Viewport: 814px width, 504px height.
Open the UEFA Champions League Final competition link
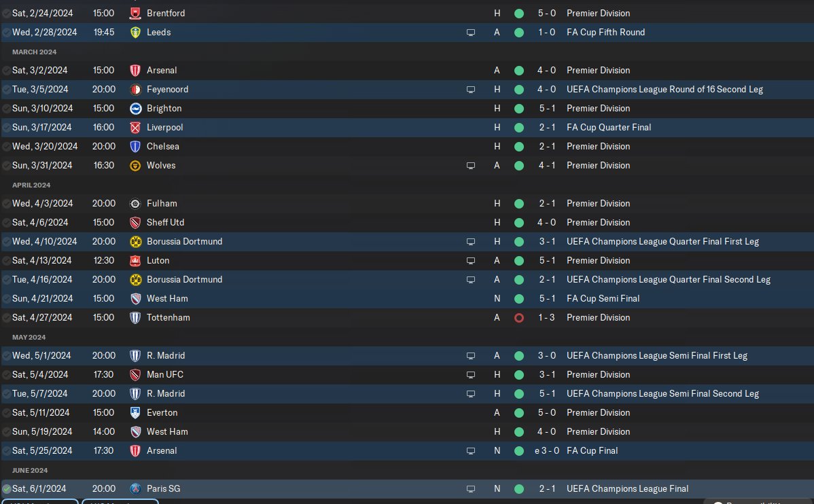pos(627,489)
